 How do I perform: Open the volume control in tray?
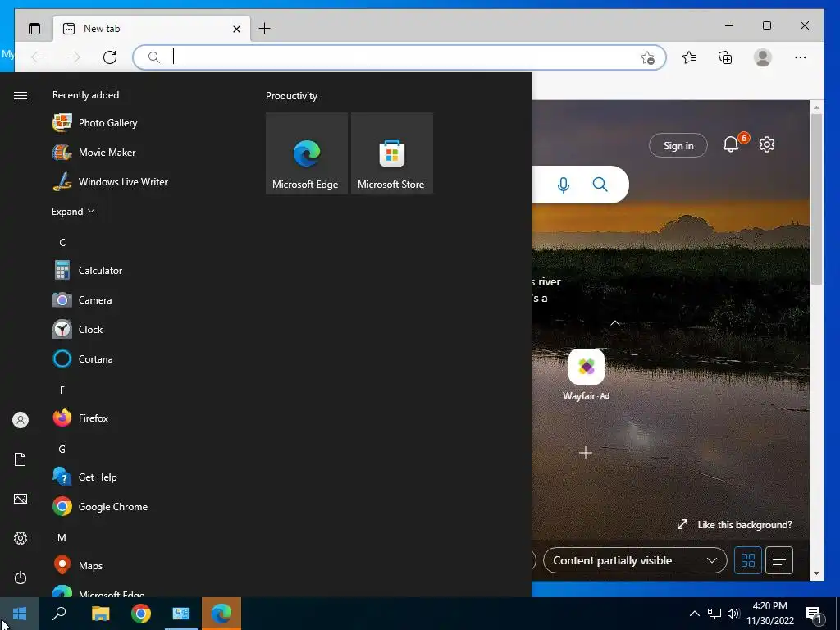click(733, 614)
